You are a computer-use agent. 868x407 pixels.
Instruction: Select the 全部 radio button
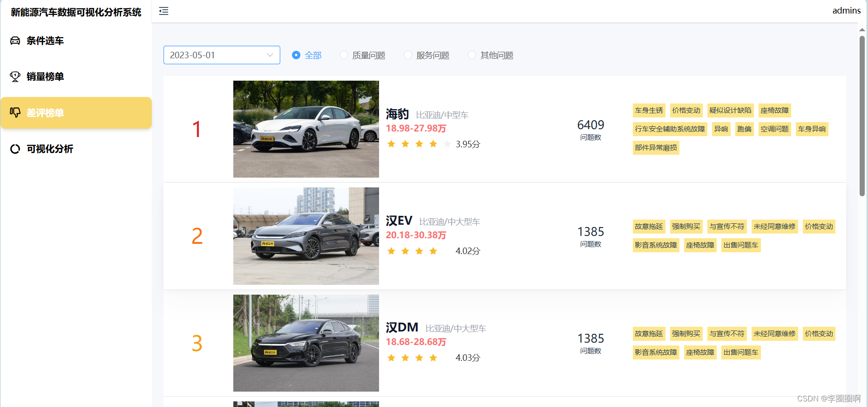296,55
